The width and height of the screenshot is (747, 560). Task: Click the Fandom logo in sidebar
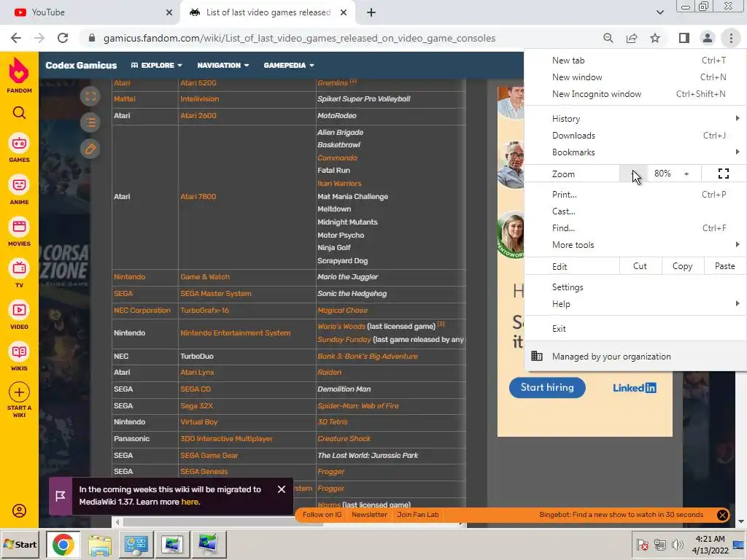(19, 75)
